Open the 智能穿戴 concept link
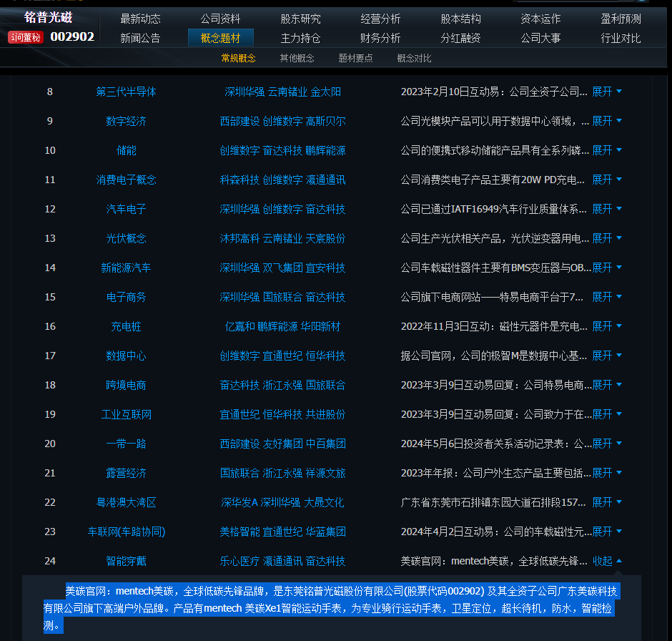Screen dimensions: 672x641 [126, 561]
